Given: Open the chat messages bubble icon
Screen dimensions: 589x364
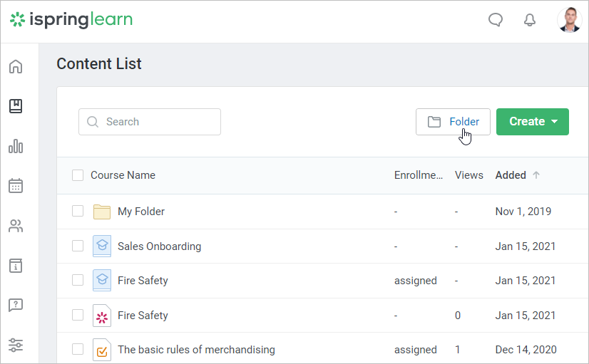Looking at the screenshot, I should tap(496, 20).
